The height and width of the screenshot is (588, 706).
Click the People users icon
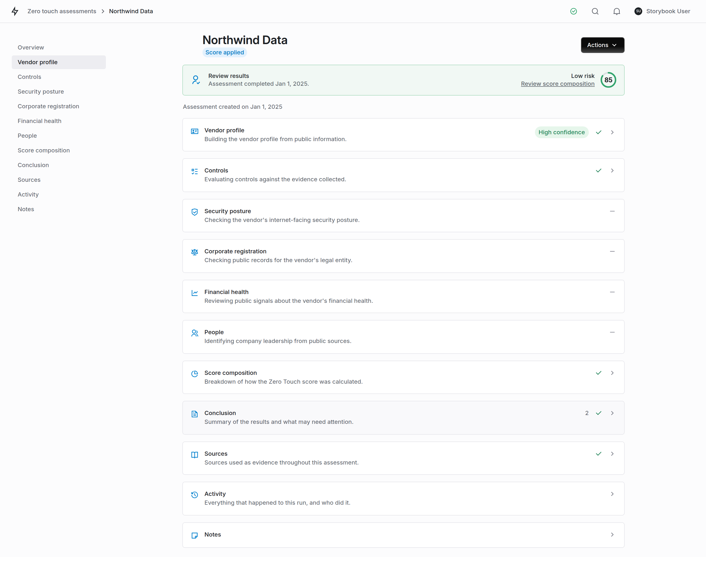click(195, 333)
